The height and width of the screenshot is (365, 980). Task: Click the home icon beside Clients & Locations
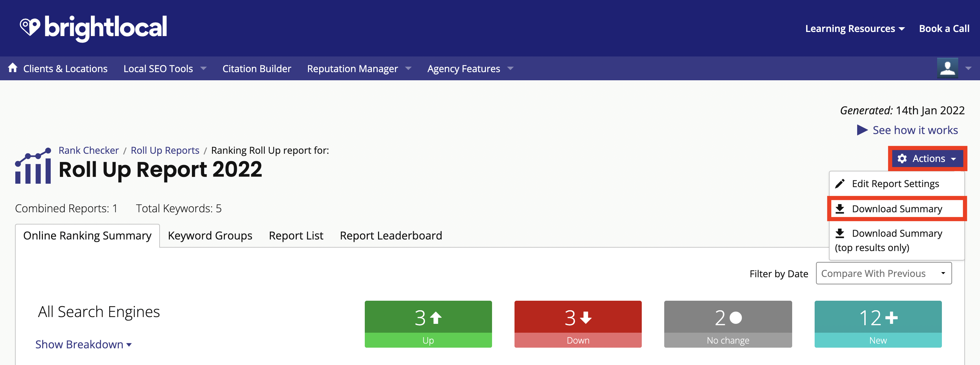(13, 68)
